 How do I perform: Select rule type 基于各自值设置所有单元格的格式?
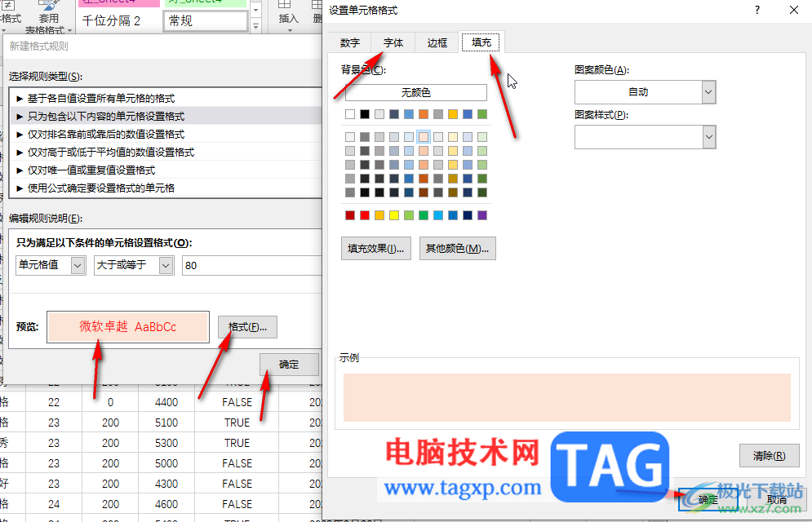[166, 99]
